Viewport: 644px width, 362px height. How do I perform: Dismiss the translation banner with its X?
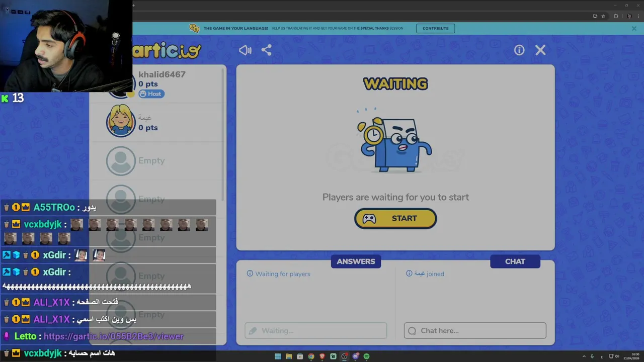(x=634, y=28)
